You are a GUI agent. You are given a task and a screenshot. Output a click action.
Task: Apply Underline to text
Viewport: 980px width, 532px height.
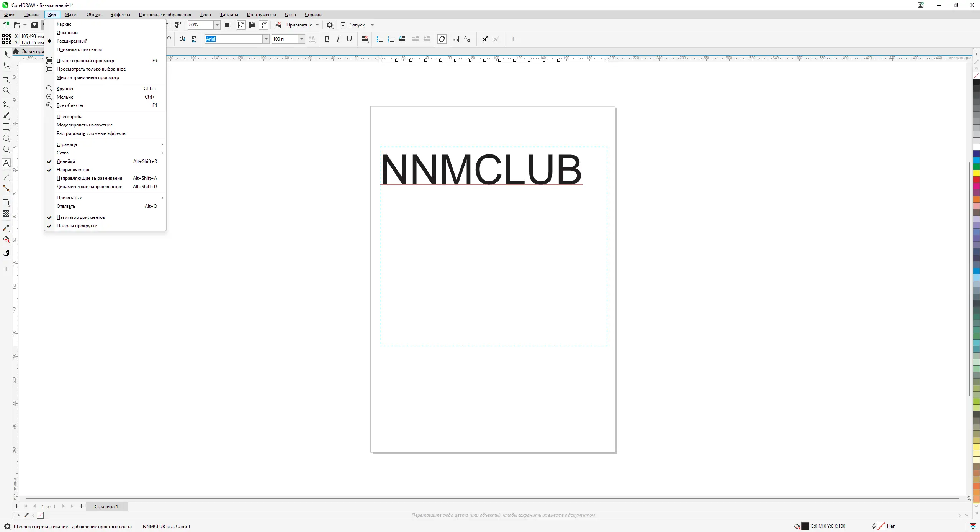click(349, 39)
